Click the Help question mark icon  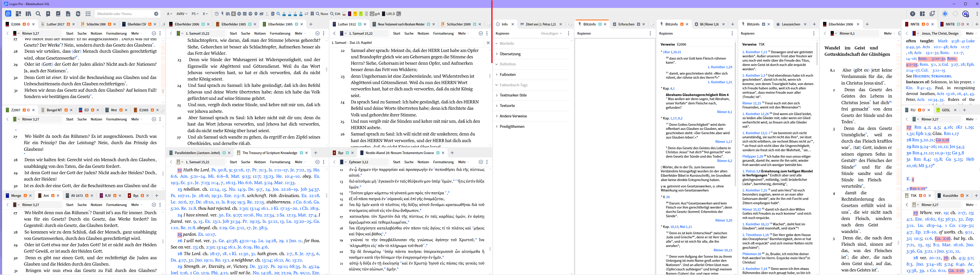pos(912,14)
